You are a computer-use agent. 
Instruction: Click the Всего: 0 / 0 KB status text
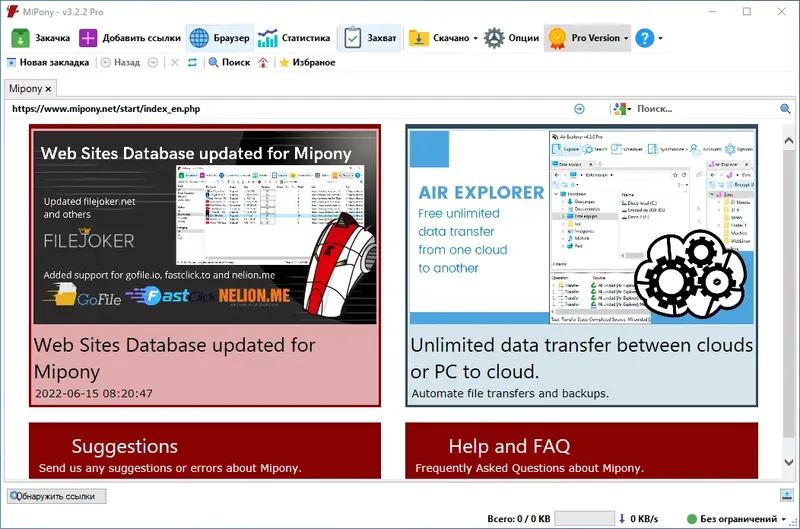point(518,519)
